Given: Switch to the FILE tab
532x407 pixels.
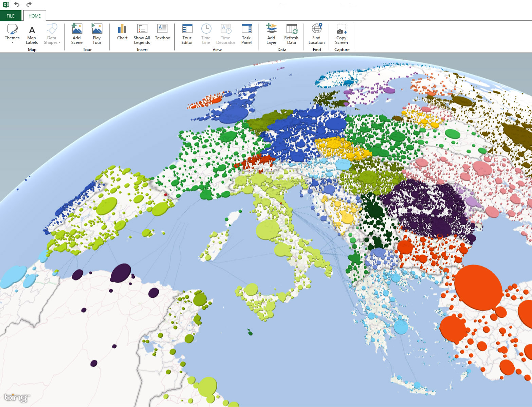Looking at the screenshot, I should click(11, 16).
